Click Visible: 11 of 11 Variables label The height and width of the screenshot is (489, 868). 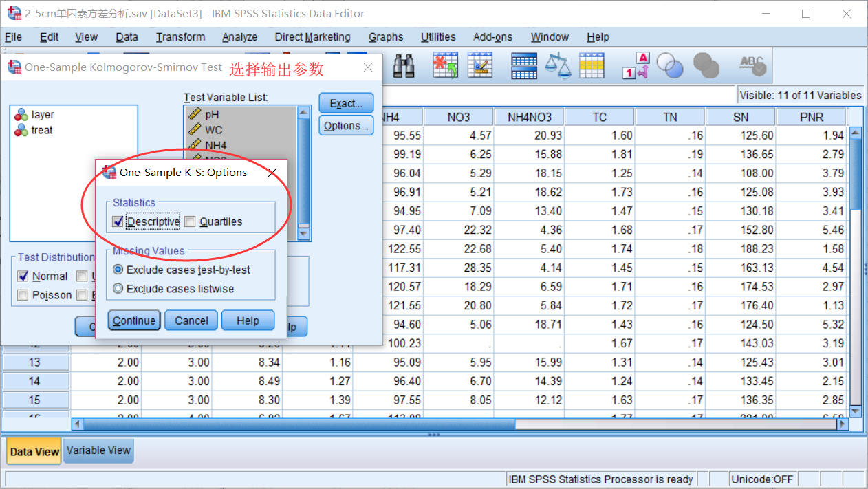(800, 95)
